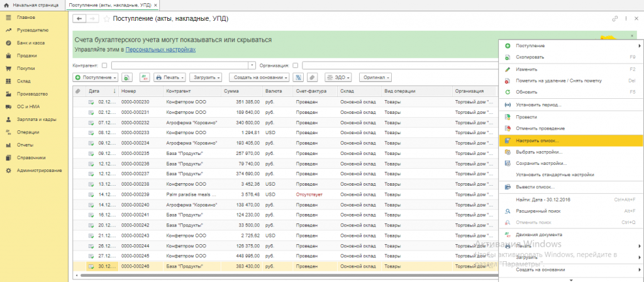The width and height of the screenshot is (644, 282).
Task: Expand the ЭДО dropdown menu
Action: tap(338, 77)
